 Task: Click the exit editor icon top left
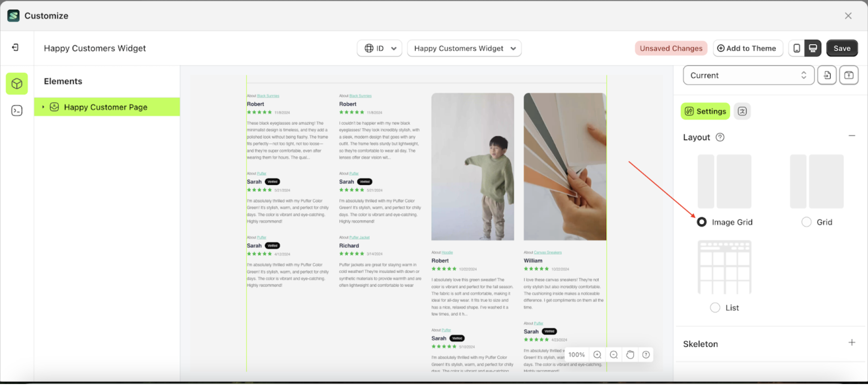coord(16,47)
